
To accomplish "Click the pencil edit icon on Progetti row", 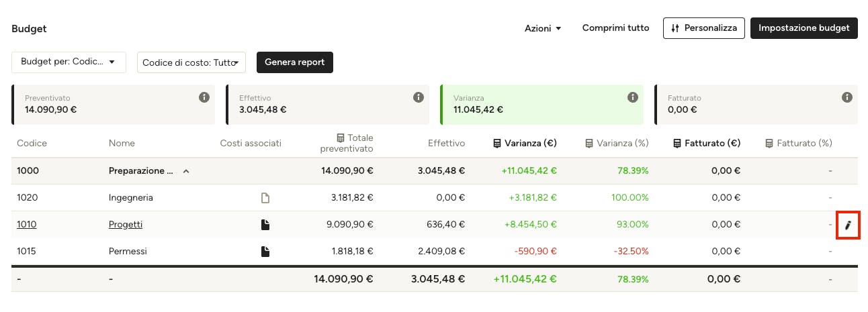I will 848,225.
